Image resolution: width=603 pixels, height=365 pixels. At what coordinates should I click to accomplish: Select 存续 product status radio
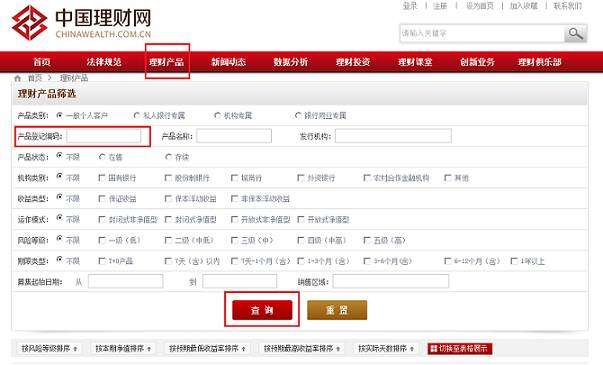pyautogui.click(x=168, y=157)
